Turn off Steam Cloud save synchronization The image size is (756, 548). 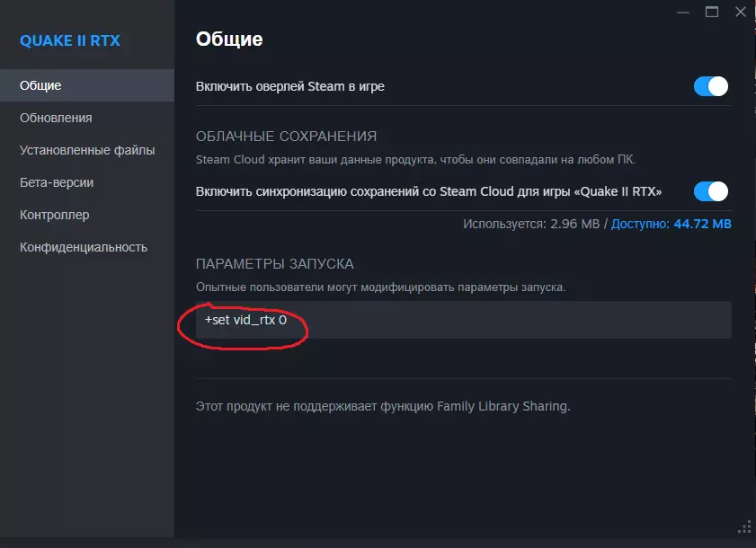(x=710, y=191)
